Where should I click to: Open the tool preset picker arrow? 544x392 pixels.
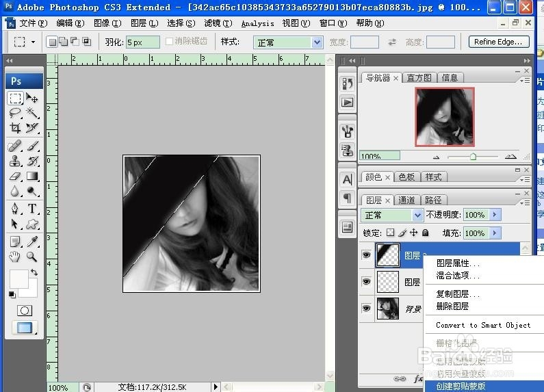[34, 42]
